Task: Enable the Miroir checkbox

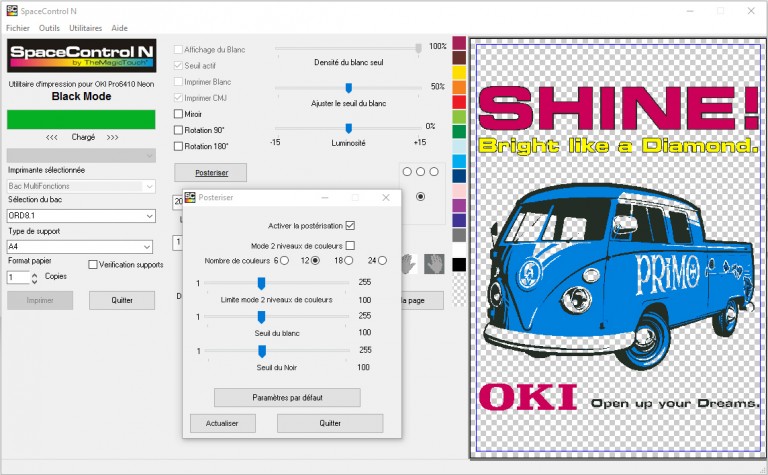Action: [x=179, y=114]
